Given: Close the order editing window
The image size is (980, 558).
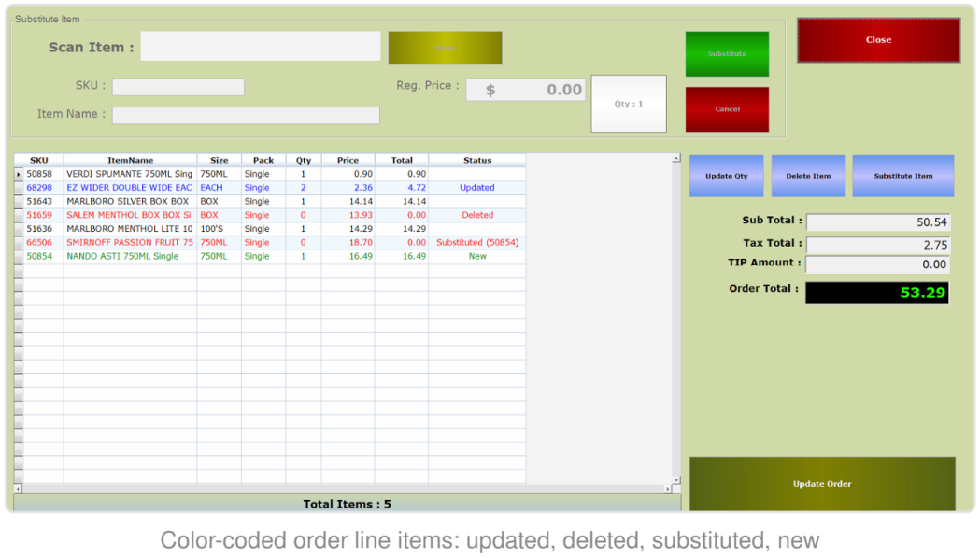Looking at the screenshot, I should tap(878, 40).
